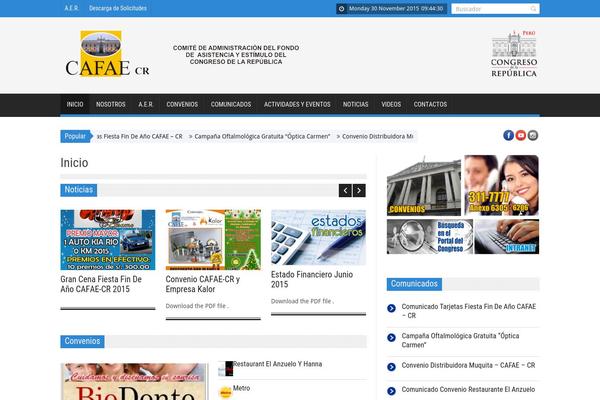Screen dimensions: 600x400
Task: Click the clock icon beside the date
Action: (342, 8)
